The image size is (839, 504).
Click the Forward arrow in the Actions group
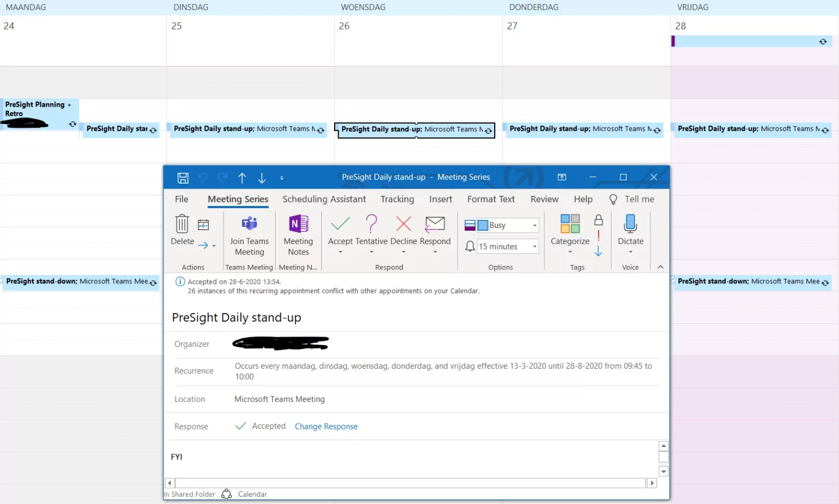[203, 245]
